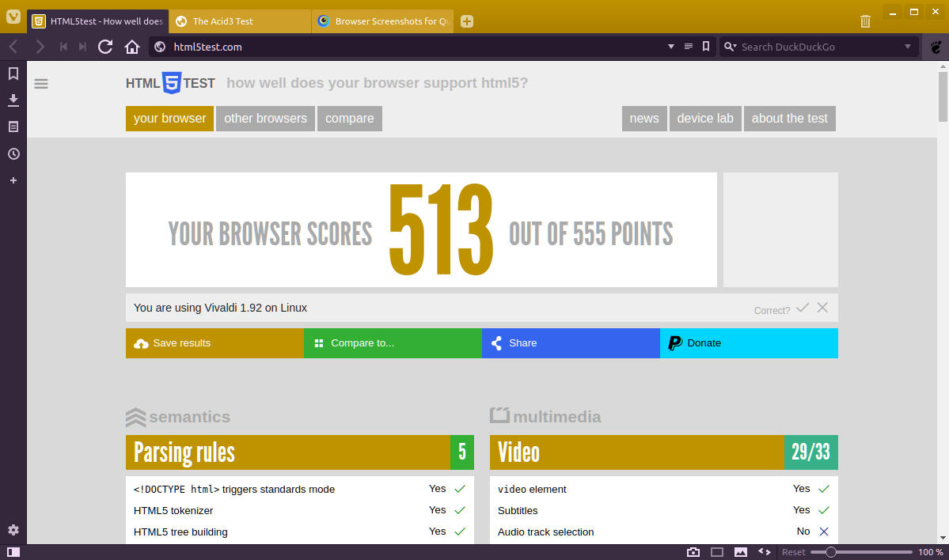This screenshot has width=949, height=560.
Task: Open the Downloads panel
Action: click(13, 100)
